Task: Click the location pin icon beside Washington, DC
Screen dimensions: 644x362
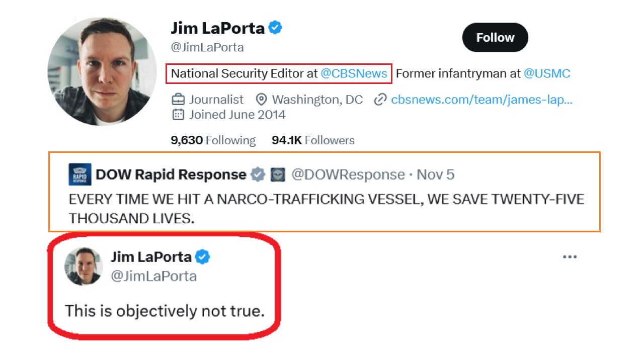Action: (261, 99)
